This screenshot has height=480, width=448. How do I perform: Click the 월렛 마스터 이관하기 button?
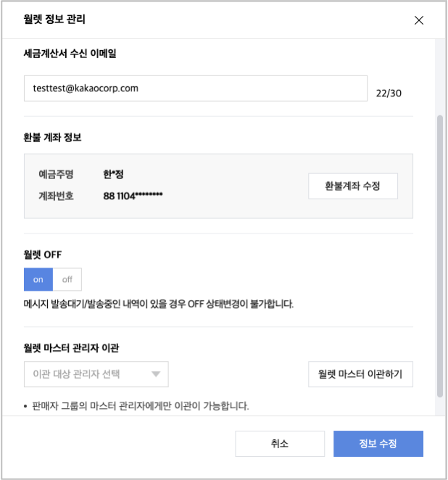[360, 374]
